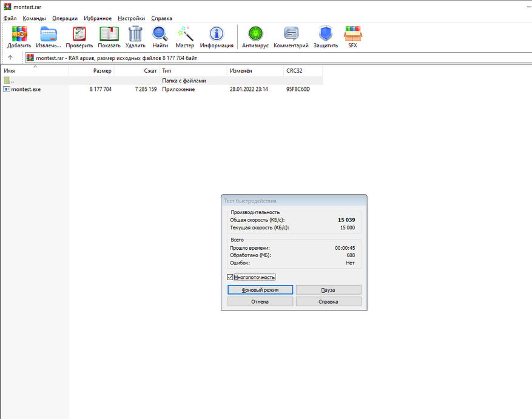Click the Найти (Find) magnifier icon
The width and height of the screenshot is (532, 419).
point(160,33)
